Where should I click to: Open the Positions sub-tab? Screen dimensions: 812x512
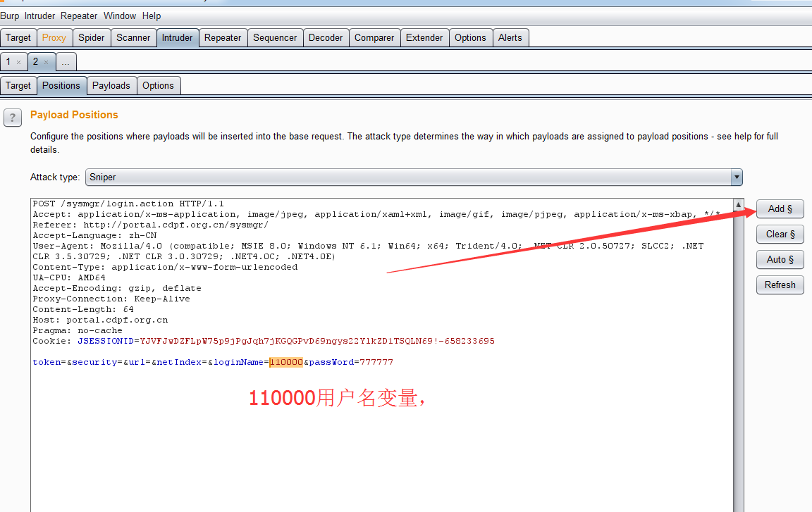pyautogui.click(x=61, y=86)
